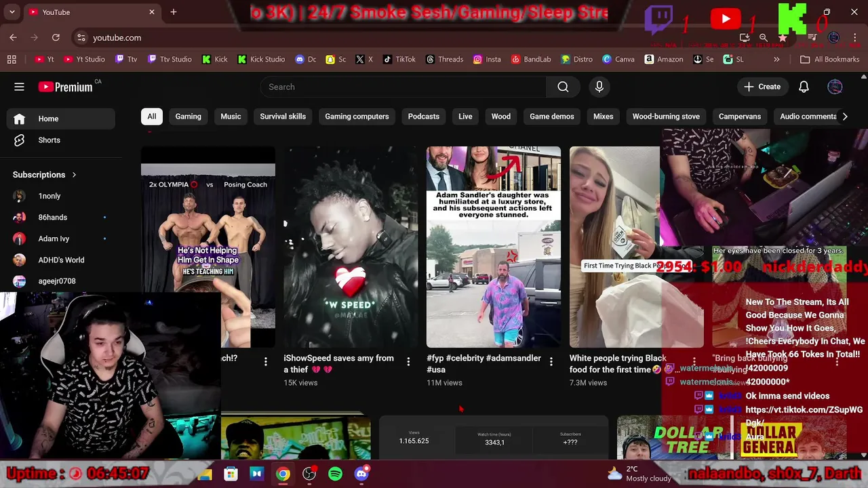Open the weather widget in taskbar
Screen dimensions: 868x488
pos(639,474)
